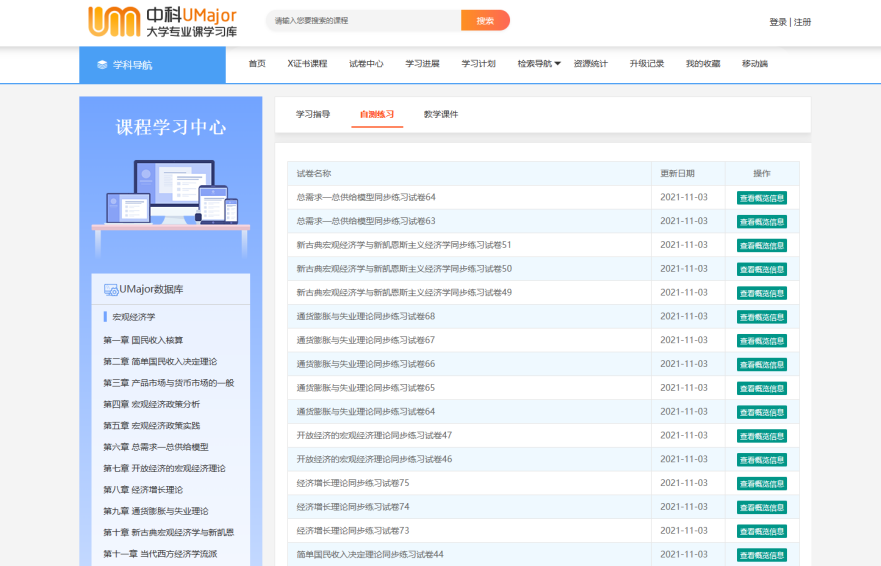Open 第六章 总需求—总供给模型 chapter
Image resolution: width=881 pixels, height=566 pixels.
(x=156, y=447)
